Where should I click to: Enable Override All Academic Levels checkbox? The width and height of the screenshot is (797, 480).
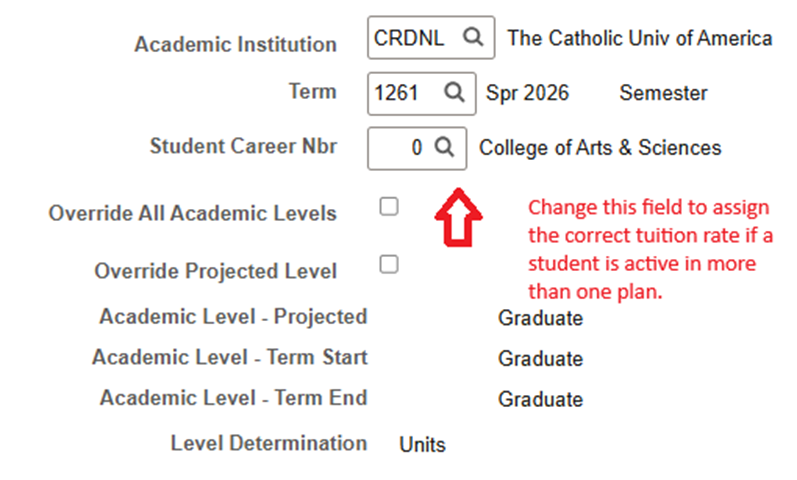click(389, 207)
